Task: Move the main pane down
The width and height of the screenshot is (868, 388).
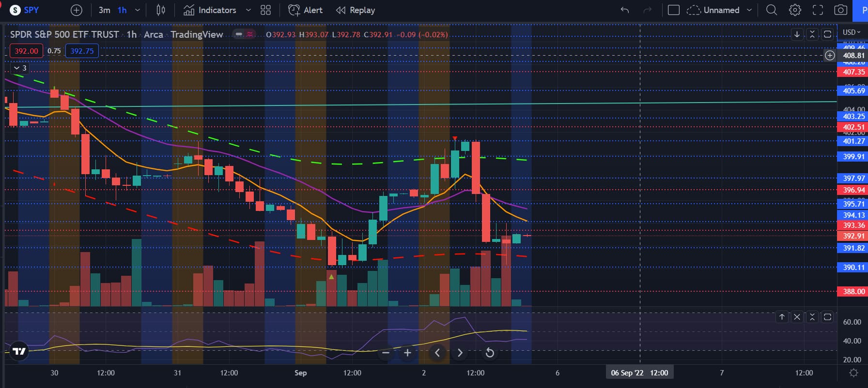Action: point(797,34)
